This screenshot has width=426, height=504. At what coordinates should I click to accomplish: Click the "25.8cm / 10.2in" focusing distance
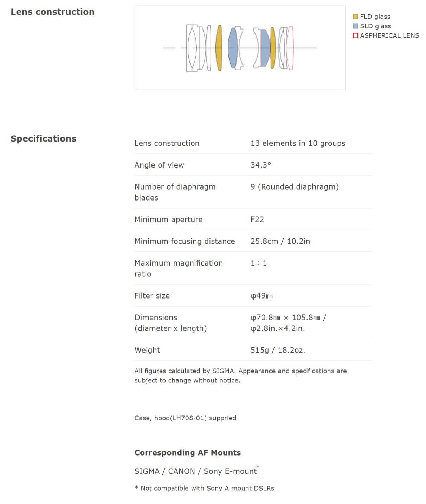280,241
